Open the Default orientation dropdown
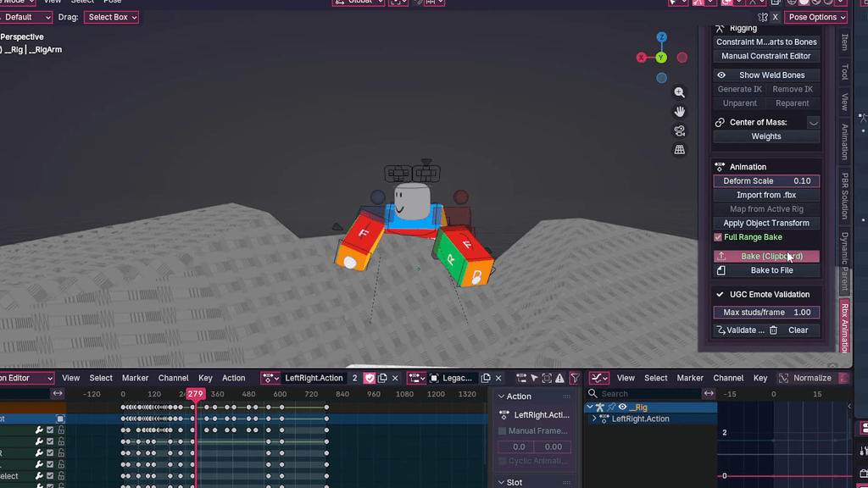The height and width of the screenshot is (488, 868). tap(25, 17)
